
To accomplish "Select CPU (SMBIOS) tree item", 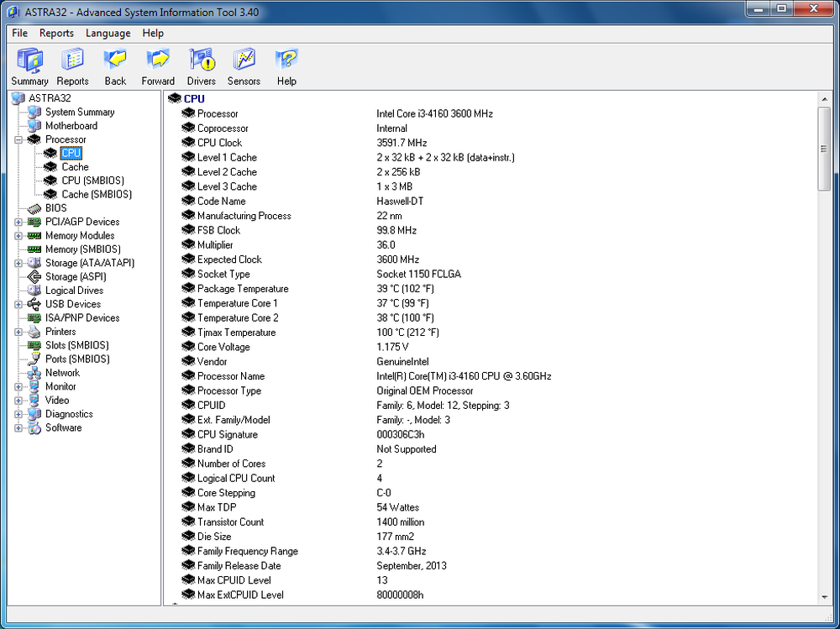I will coord(92,181).
